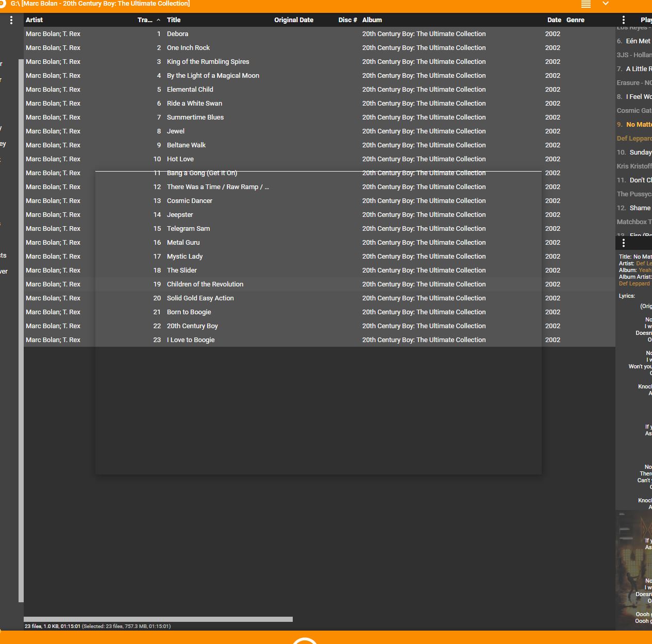652x644 pixels.
Task: Toggle track number sort order arrow
Action: (x=158, y=20)
